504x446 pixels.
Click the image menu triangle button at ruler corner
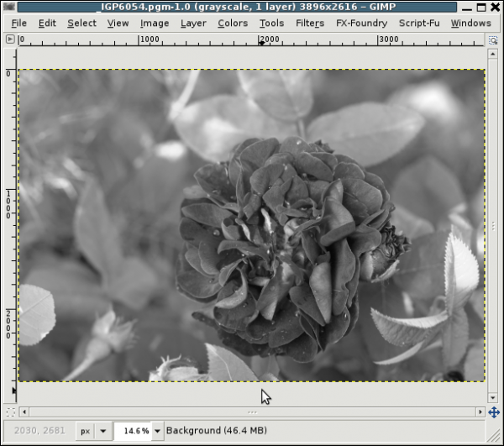[10, 39]
